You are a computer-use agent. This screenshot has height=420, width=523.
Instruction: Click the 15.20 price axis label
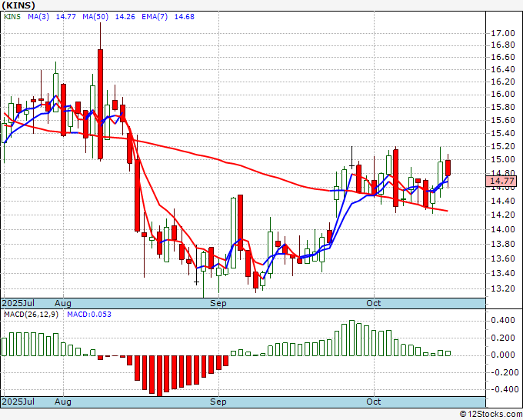(x=503, y=146)
